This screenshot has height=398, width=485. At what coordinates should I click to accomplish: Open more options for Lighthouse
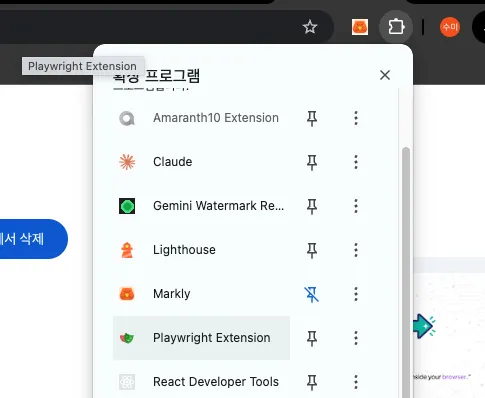(x=356, y=250)
